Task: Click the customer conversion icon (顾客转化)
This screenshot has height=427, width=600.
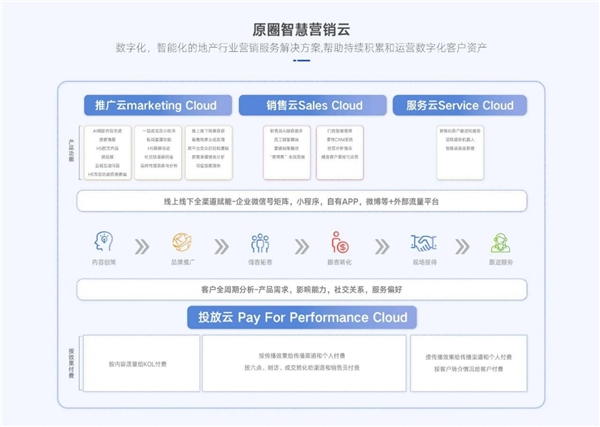Action: [338, 242]
